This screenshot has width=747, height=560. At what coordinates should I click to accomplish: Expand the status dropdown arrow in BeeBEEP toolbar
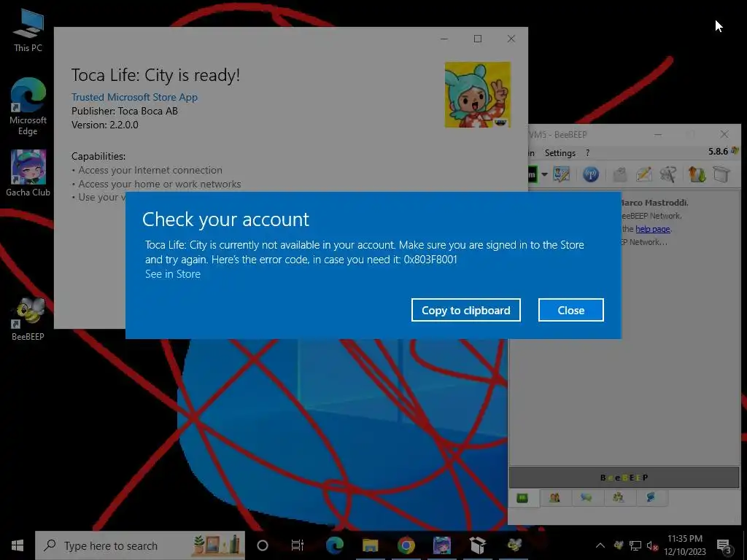(544, 174)
